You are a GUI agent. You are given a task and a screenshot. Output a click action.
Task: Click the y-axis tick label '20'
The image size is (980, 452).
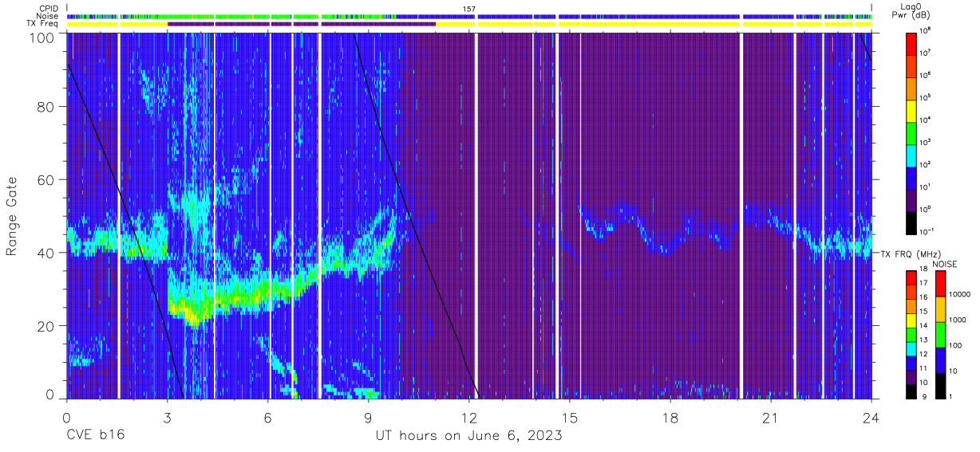45,326
